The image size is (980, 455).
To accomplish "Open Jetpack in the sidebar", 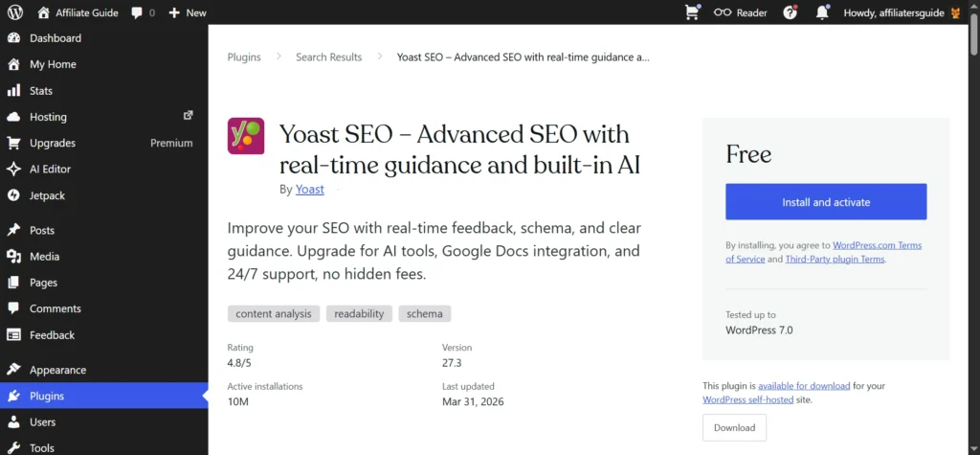I will (49, 195).
